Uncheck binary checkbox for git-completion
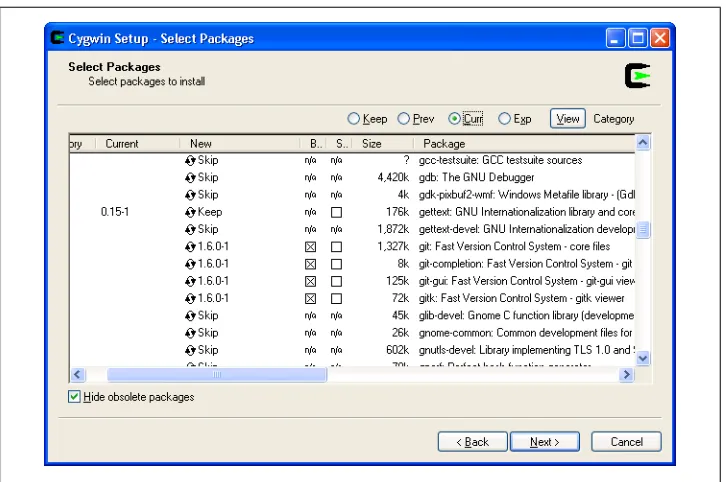The height and width of the screenshot is (482, 726). (x=311, y=264)
